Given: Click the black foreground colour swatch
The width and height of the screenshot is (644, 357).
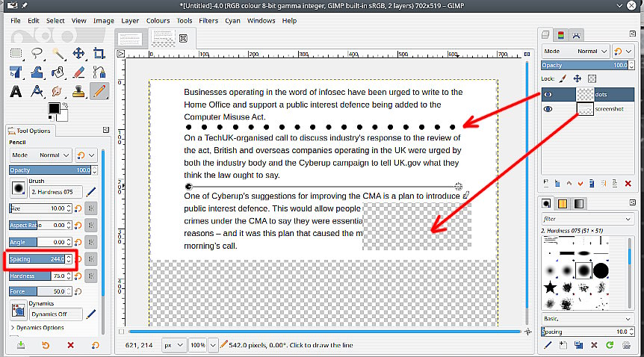Looking at the screenshot, I should tap(54, 108).
